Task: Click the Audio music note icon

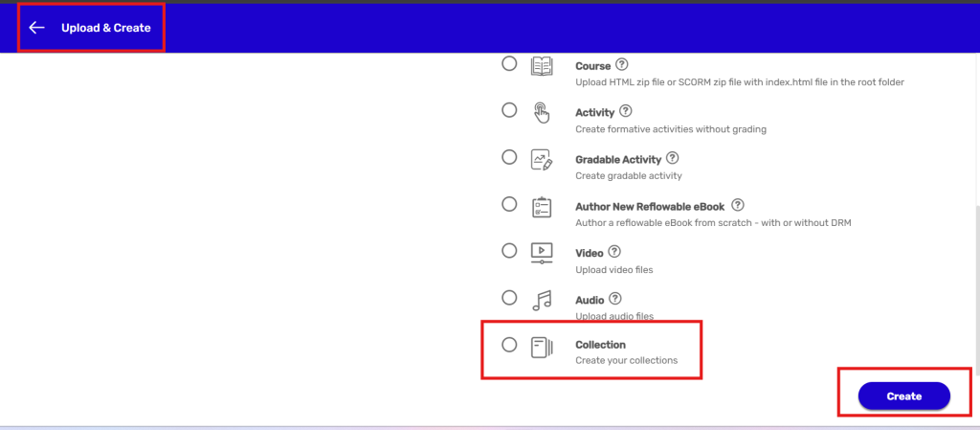Action: [542, 300]
